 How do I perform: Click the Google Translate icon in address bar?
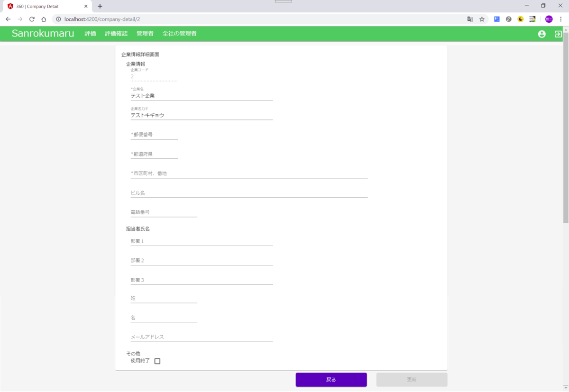click(x=470, y=19)
